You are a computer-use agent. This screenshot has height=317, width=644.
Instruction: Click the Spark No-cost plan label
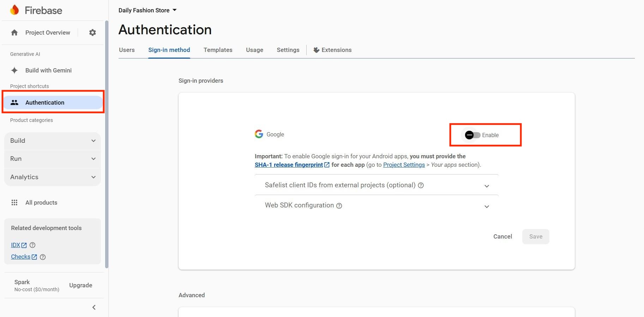click(x=37, y=286)
